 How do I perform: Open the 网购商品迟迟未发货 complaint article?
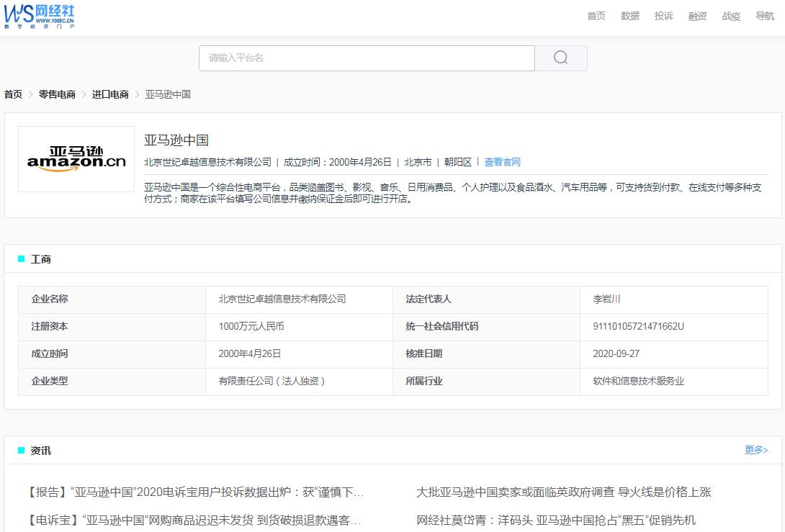191,518
